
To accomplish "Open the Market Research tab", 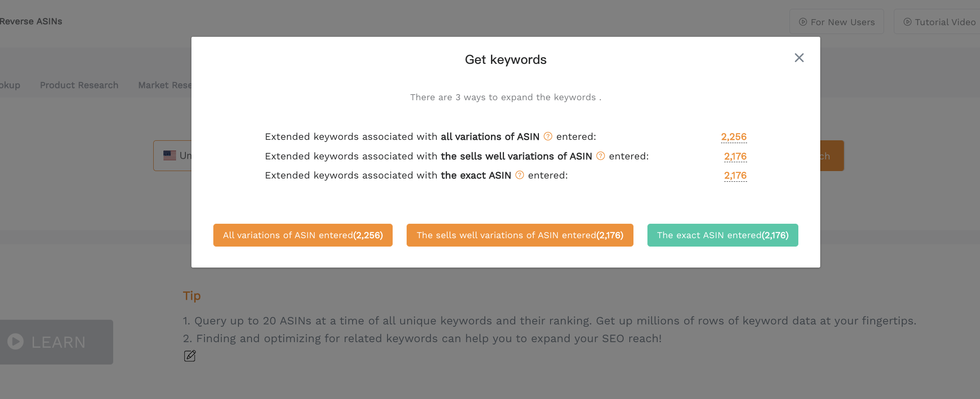I will coord(165,85).
